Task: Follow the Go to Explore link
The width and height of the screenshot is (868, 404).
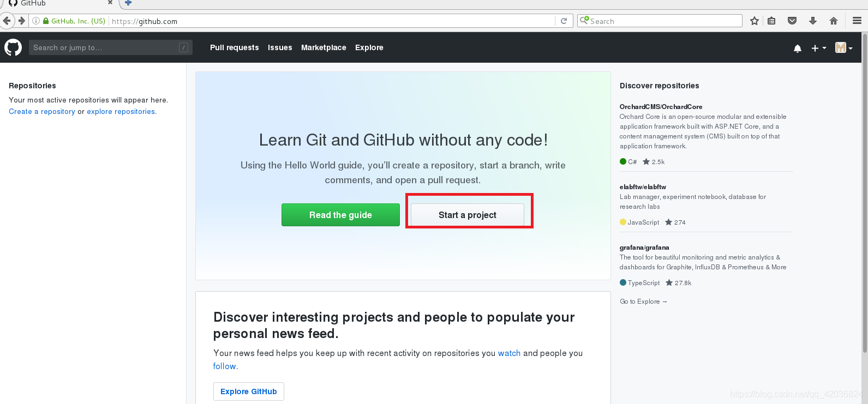Action: 643,302
